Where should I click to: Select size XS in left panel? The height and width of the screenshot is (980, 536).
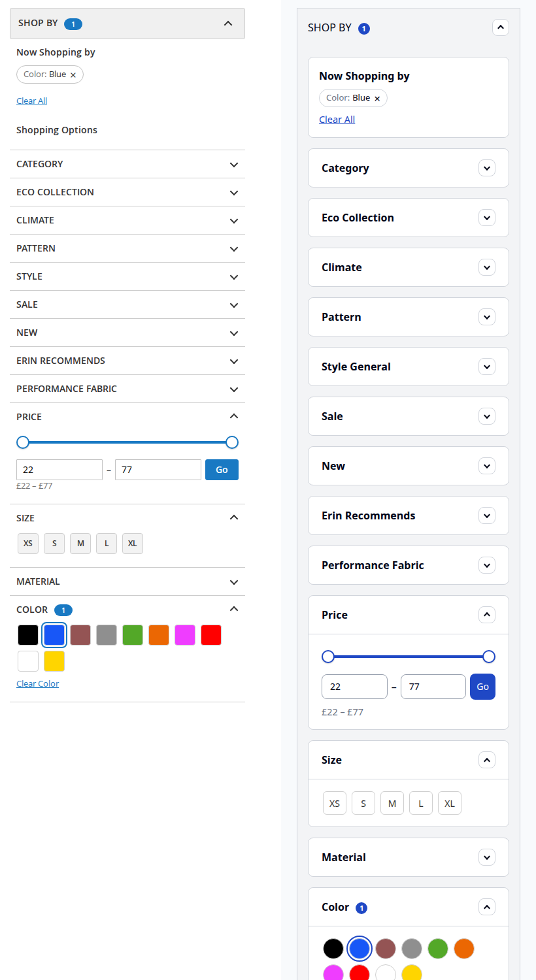(28, 544)
